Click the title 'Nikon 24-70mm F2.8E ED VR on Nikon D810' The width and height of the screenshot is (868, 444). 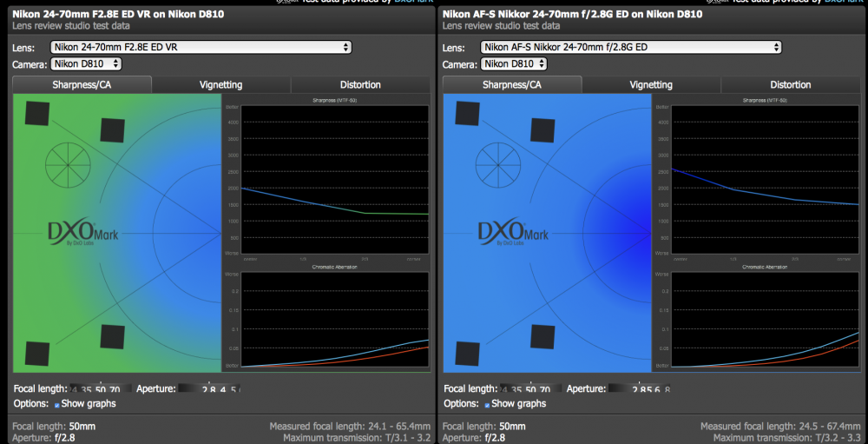click(x=118, y=14)
